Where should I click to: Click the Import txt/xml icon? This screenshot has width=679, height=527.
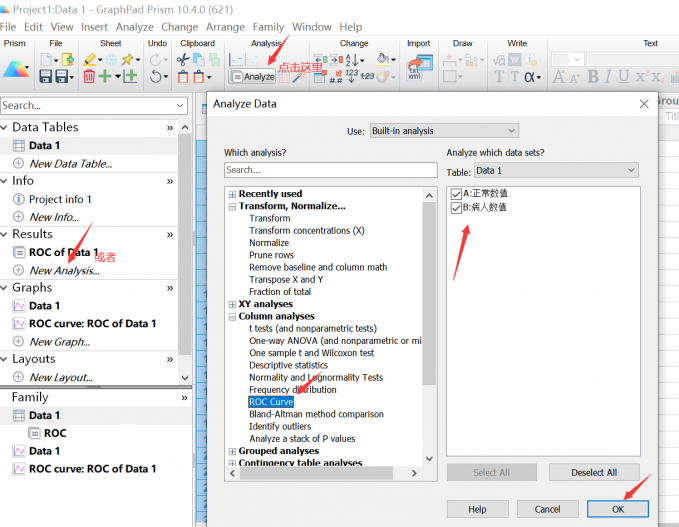(420, 68)
